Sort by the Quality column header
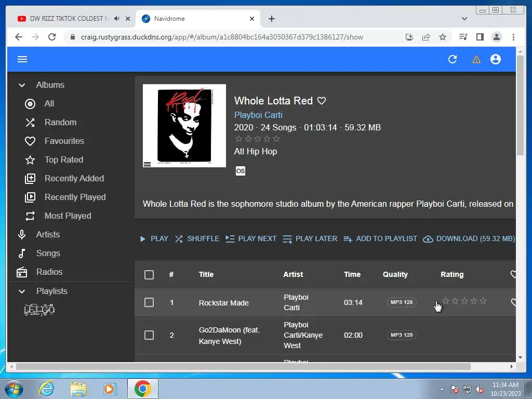Image resolution: width=532 pixels, height=399 pixels. pos(395,274)
